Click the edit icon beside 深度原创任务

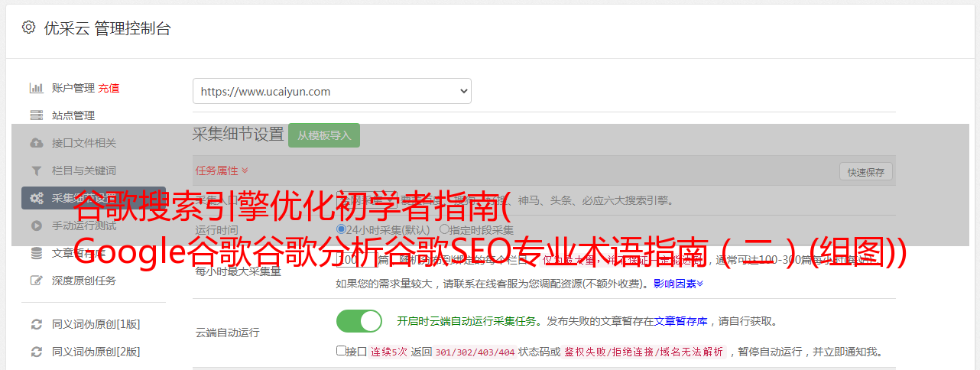coord(36,281)
